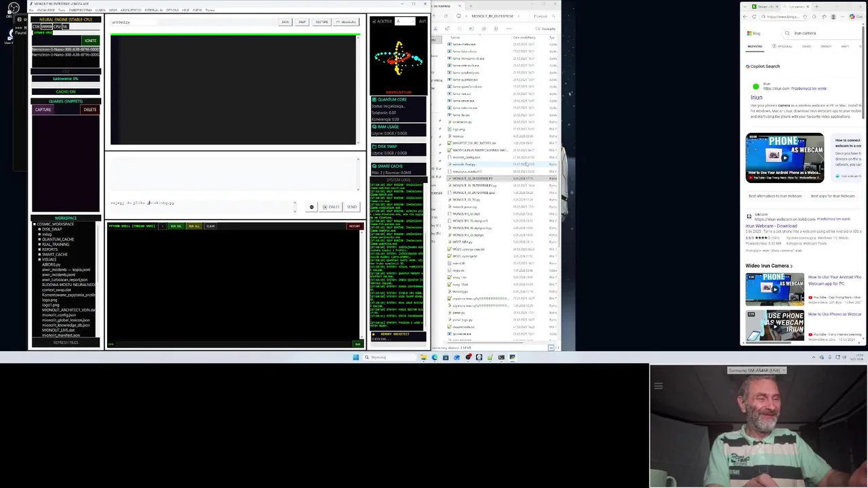Open the Samsung SM-A546B camera dropdown
The width and height of the screenshot is (868, 488).
click(756, 371)
